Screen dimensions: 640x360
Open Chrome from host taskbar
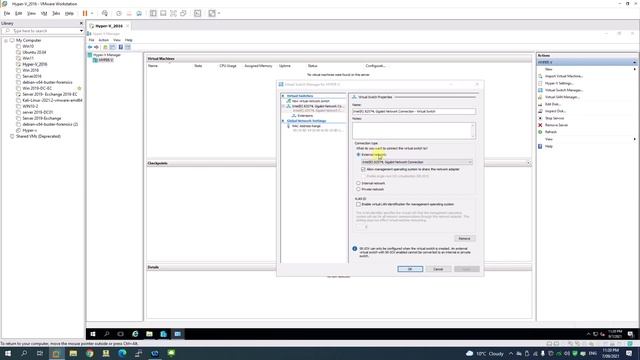89,353
